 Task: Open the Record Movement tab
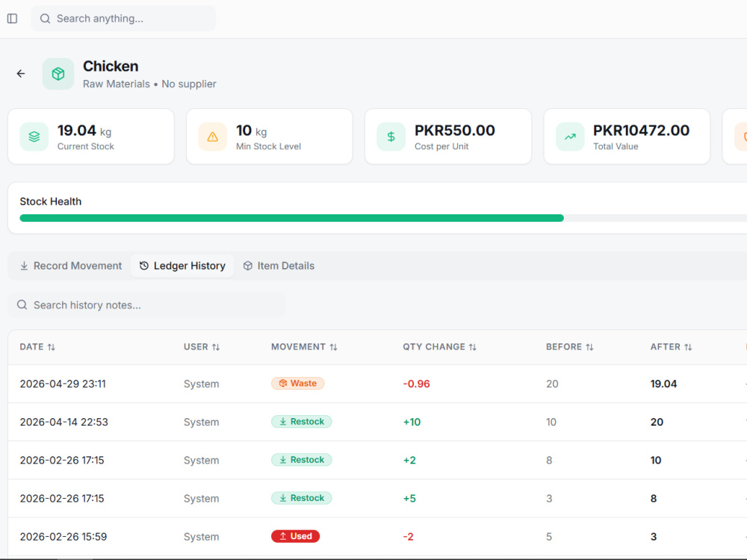(70, 266)
